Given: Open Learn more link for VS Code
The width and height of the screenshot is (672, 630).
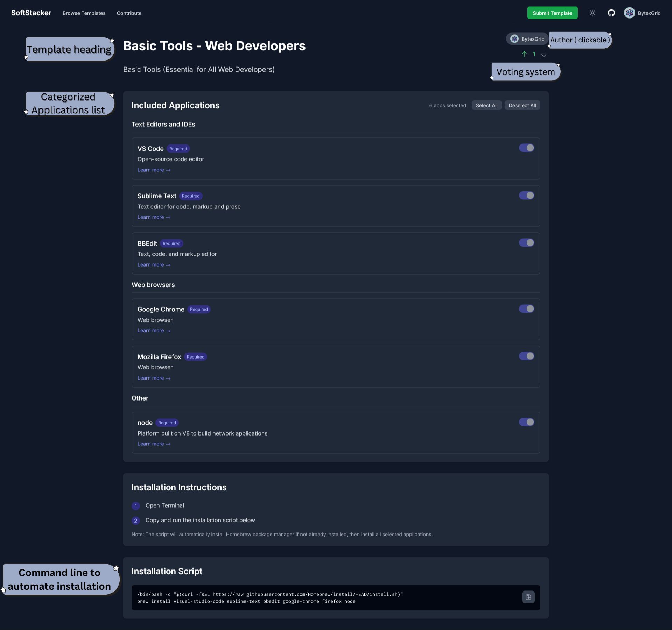Looking at the screenshot, I should 154,170.
